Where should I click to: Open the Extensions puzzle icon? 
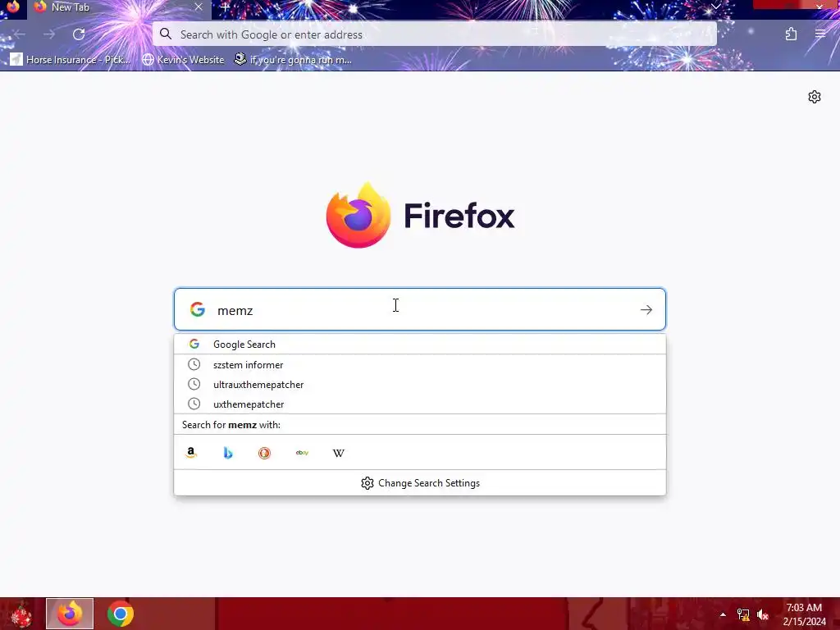pos(791,34)
